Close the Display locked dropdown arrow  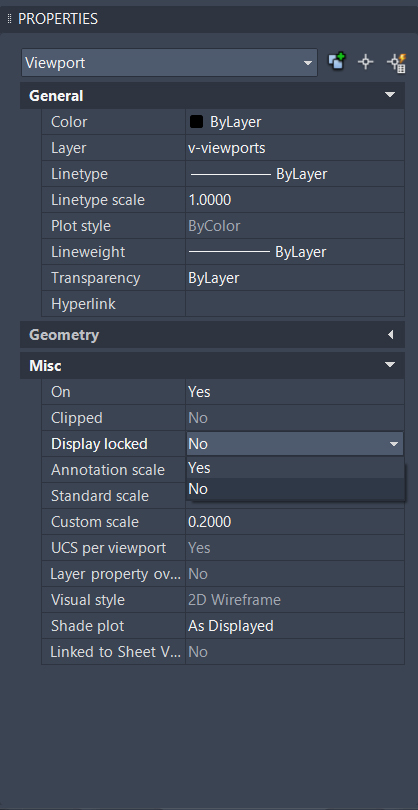394,444
